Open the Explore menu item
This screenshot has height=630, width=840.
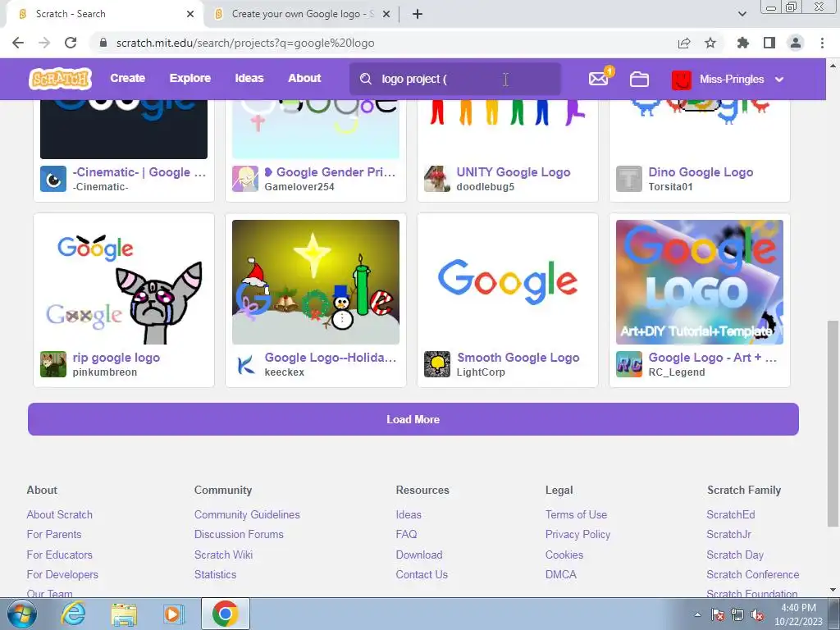point(190,78)
